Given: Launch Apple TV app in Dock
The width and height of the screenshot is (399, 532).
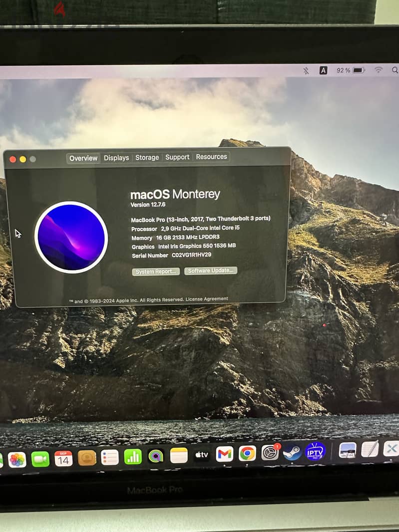Looking at the screenshot, I should pyautogui.click(x=202, y=454).
